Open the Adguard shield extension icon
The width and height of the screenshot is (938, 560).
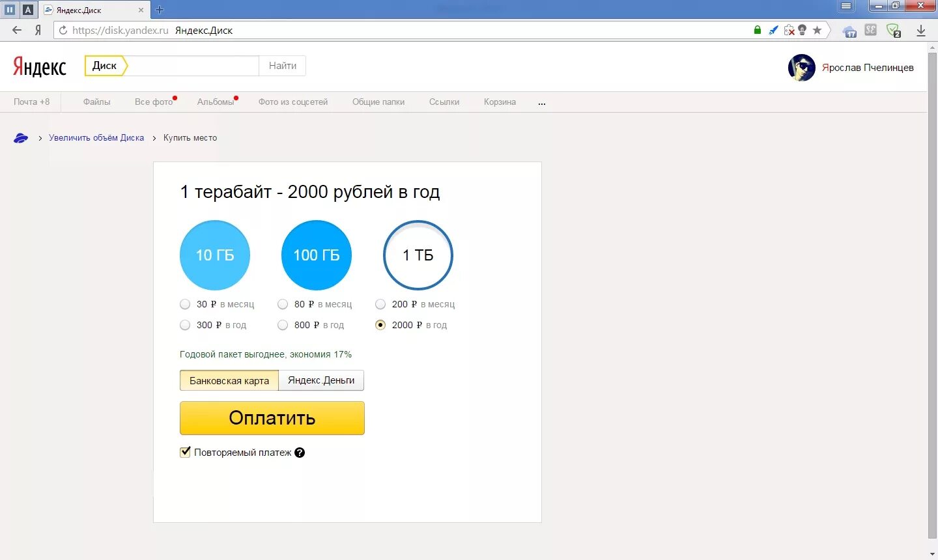[x=893, y=31]
